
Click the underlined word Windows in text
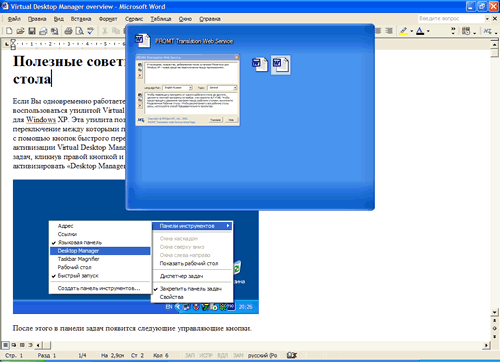coord(41,119)
